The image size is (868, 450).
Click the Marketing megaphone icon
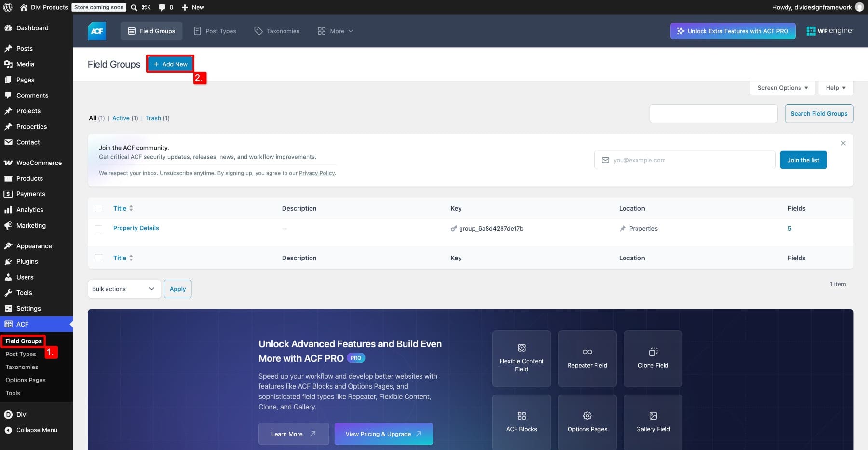8,225
